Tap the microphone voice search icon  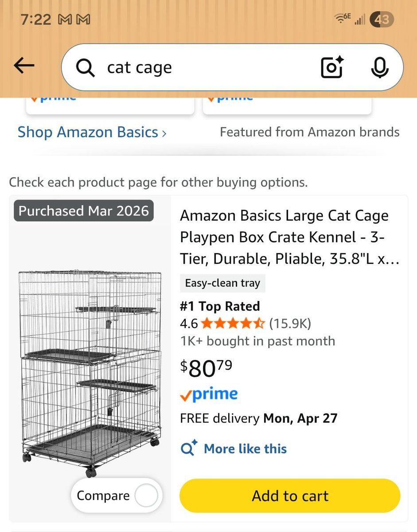pyautogui.click(x=379, y=67)
